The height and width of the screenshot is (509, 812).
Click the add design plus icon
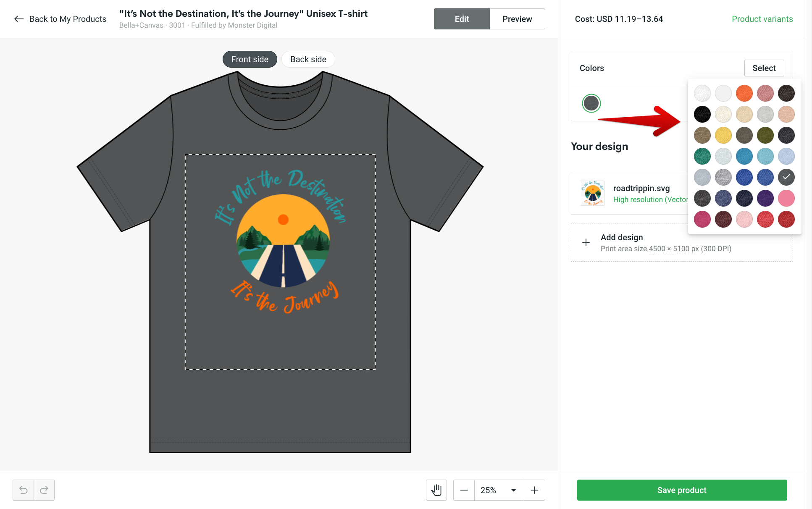tap(586, 242)
